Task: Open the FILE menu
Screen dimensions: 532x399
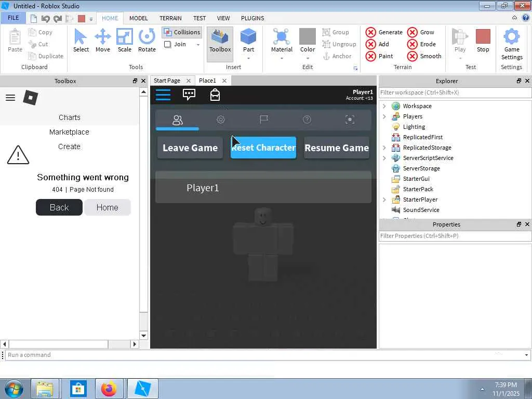Action: coord(13,18)
